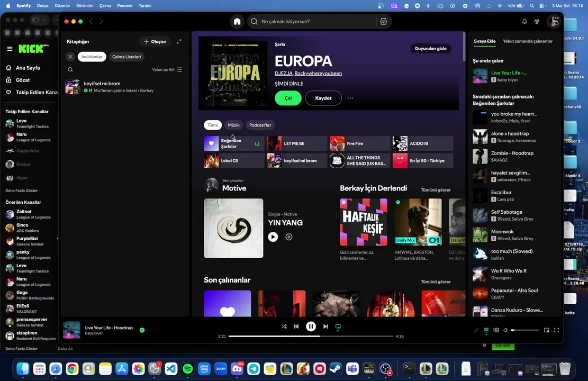Mute with the speaker icon
Image resolution: width=588 pixels, height=381 pixels.
click(x=505, y=330)
